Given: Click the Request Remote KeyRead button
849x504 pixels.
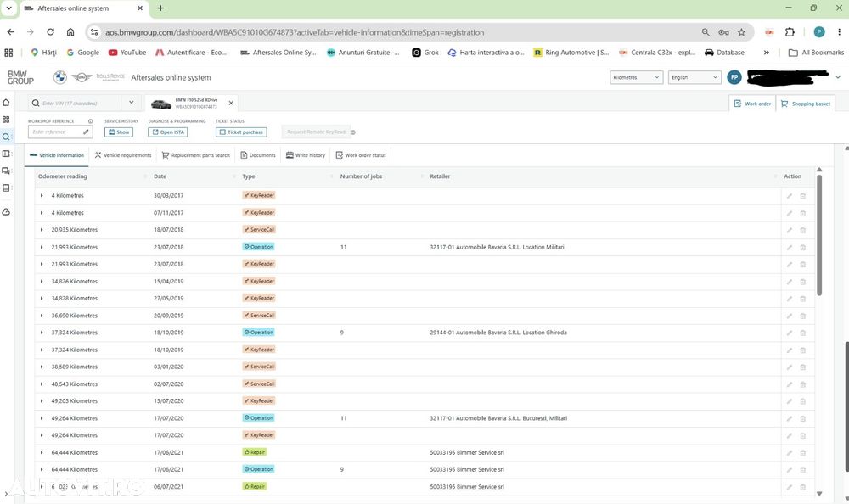Looking at the screenshot, I should [316, 132].
